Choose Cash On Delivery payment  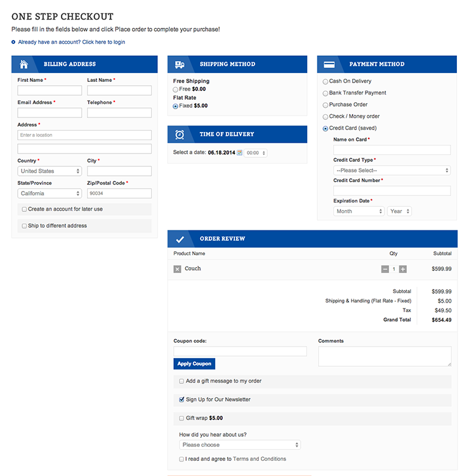(326, 82)
